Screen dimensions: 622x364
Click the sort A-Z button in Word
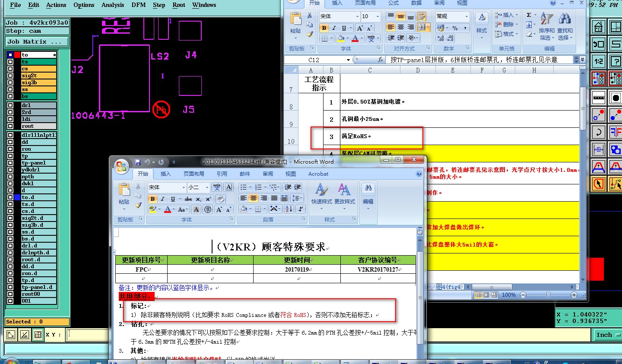[x=289, y=209]
